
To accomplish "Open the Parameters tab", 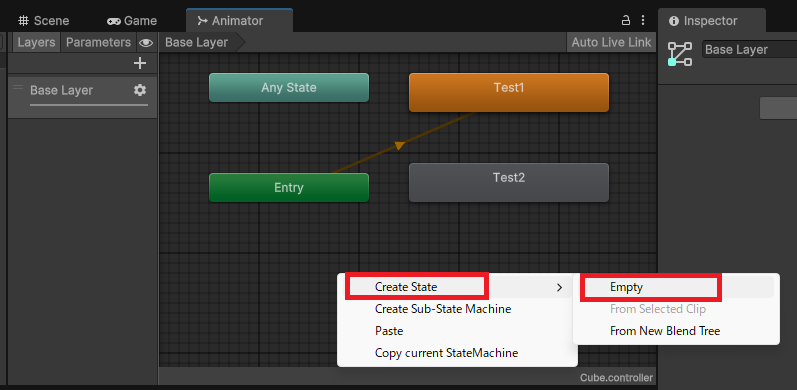I will 98,42.
